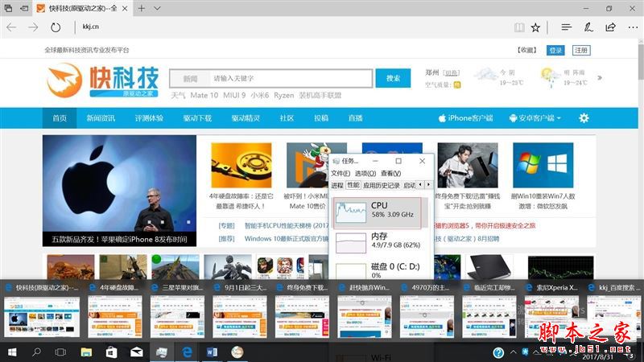
Task: Open the 驱动精灵 navigation item
Action: 246,118
